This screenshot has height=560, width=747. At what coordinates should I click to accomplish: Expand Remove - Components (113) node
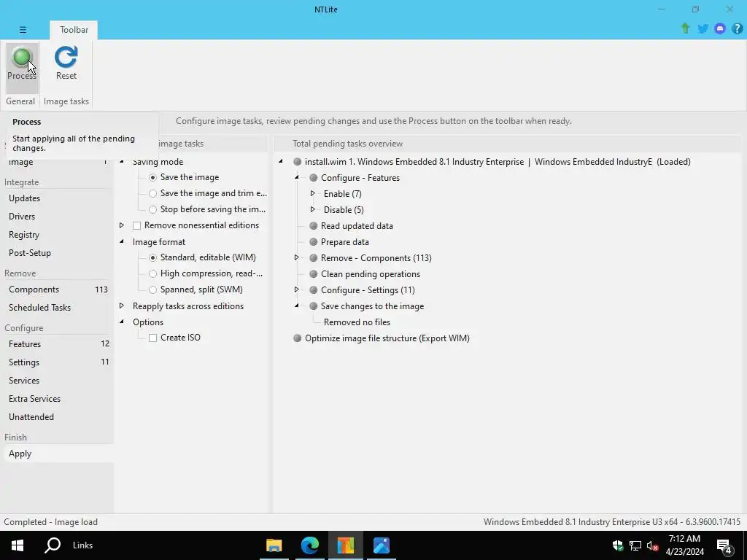(296, 257)
